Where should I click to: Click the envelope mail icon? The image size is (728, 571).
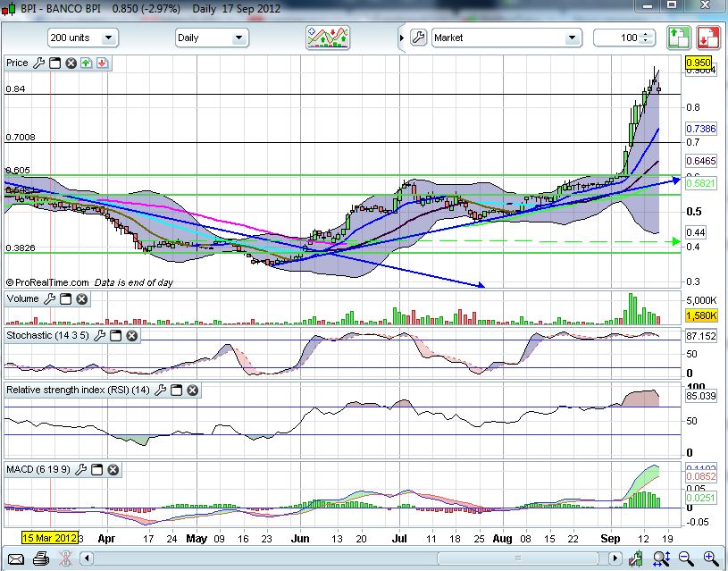click(16, 558)
